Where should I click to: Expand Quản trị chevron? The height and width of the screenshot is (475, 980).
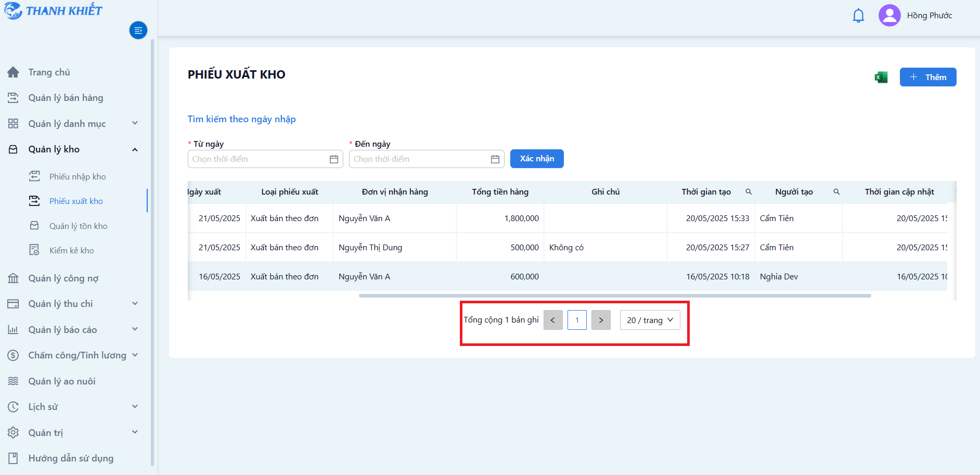[x=135, y=432]
